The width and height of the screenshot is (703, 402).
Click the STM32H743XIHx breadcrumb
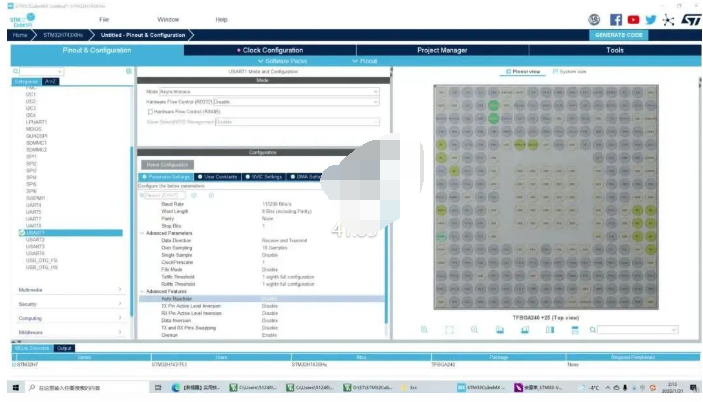63,35
